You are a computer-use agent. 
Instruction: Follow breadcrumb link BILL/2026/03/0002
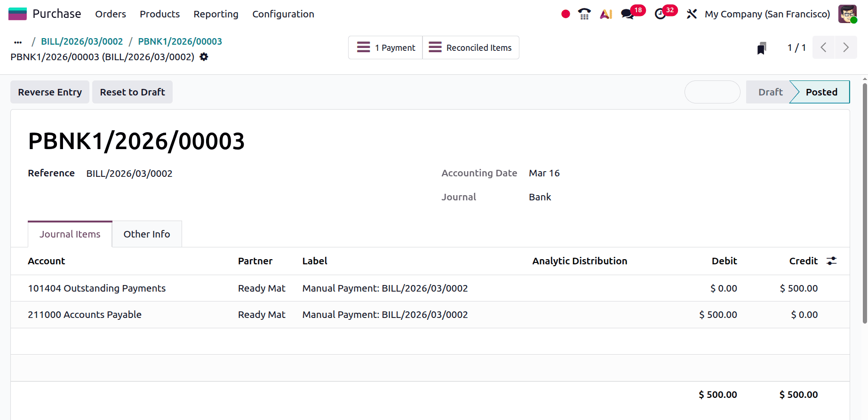click(x=82, y=41)
